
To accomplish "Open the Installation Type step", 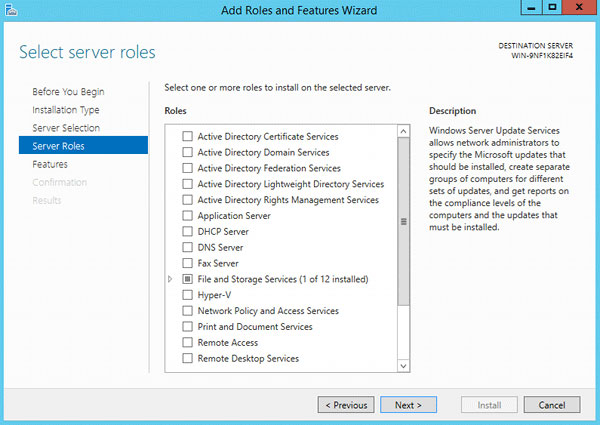I will coord(66,110).
